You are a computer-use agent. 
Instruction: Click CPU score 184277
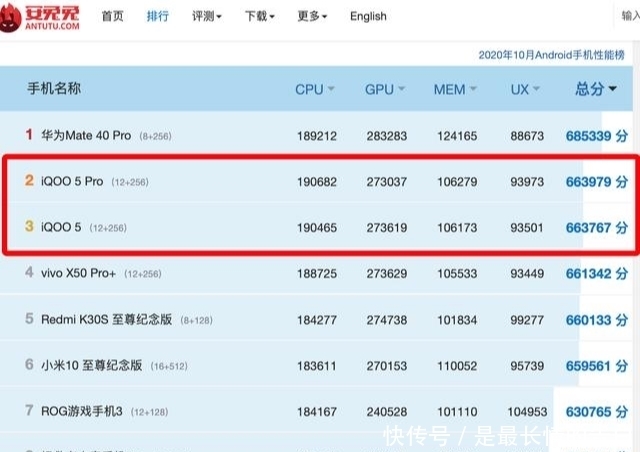coord(317,320)
